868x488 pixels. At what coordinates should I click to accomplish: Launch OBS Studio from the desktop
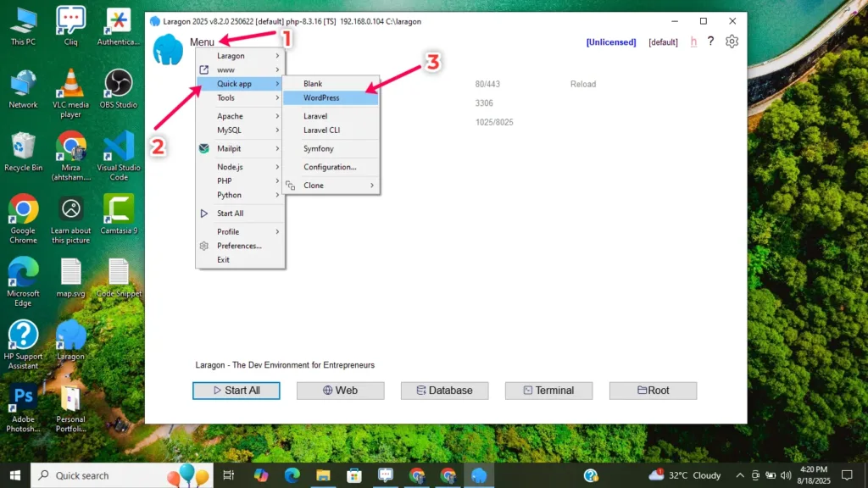[x=119, y=84]
